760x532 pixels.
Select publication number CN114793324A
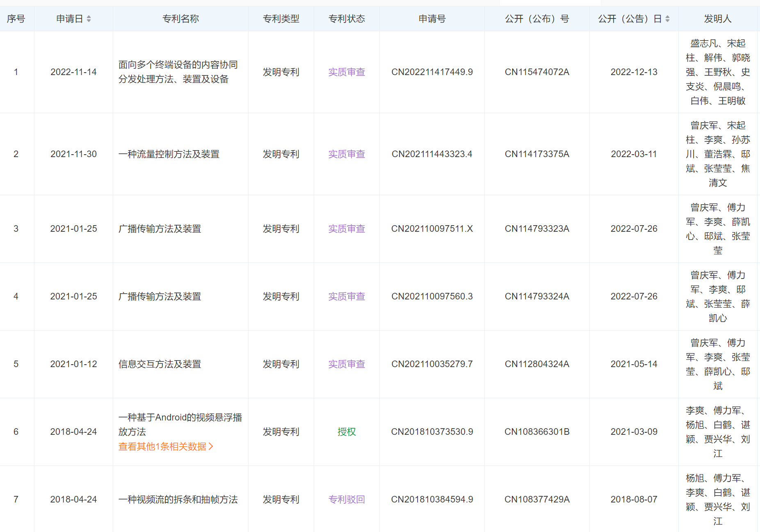537,297
